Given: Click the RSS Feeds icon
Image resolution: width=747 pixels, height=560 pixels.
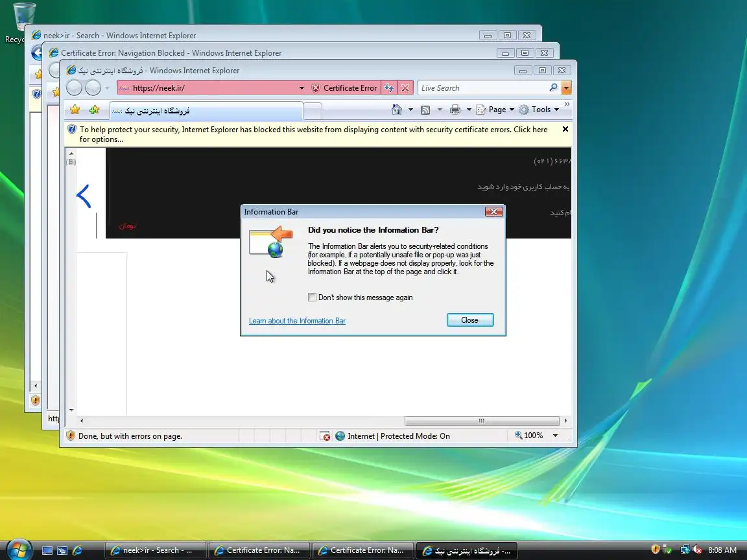Looking at the screenshot, I should [x=425, y=110].
